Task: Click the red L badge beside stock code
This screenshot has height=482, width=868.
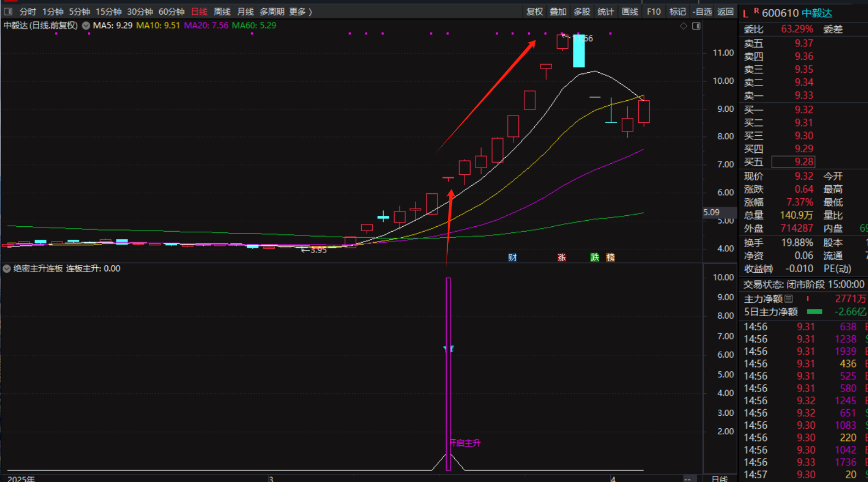Action: (745, 14)
